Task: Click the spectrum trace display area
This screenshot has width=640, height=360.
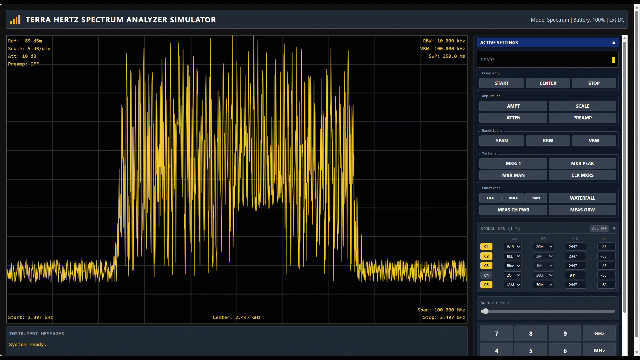Action: tap(237, 180)
